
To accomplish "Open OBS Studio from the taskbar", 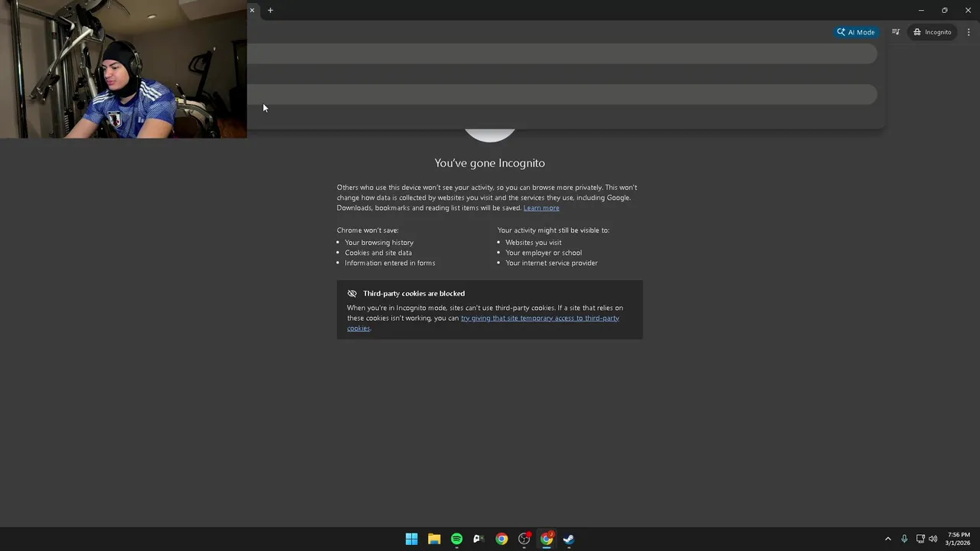I will (524, 539).
